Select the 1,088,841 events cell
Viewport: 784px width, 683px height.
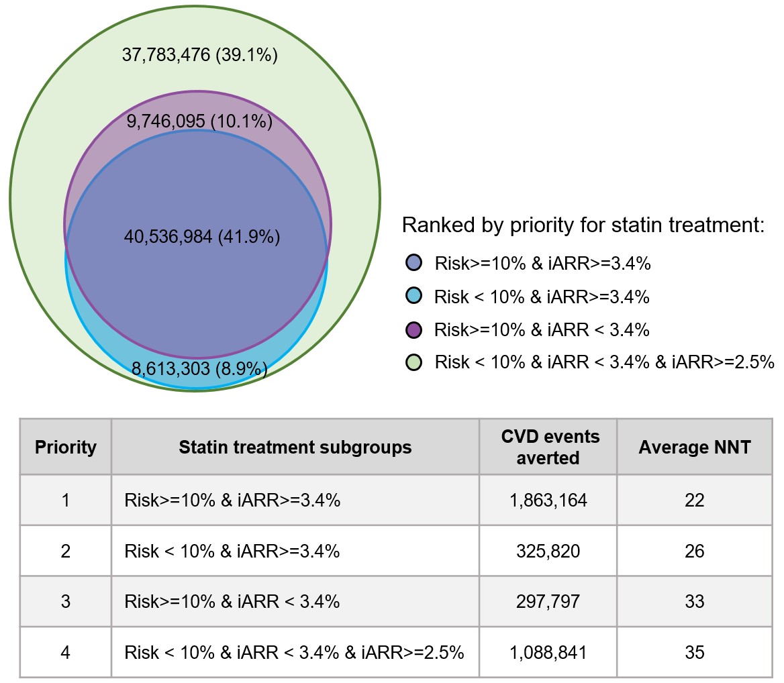pos(550,652)
